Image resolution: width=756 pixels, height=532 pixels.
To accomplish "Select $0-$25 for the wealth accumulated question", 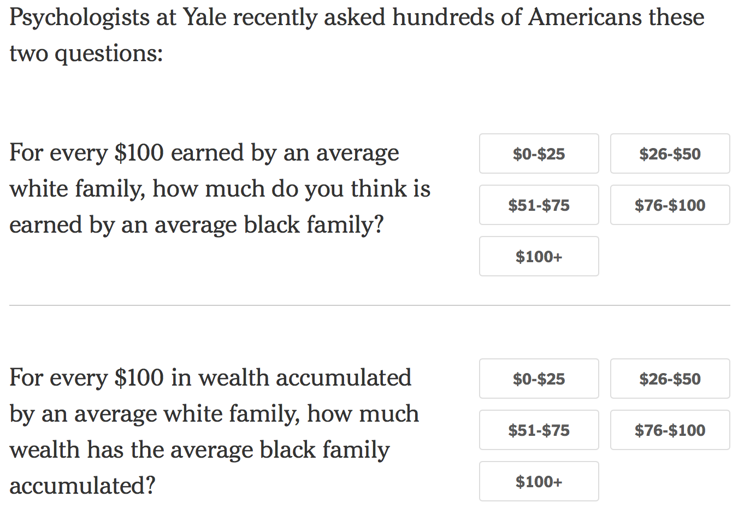I will (539, 379).
